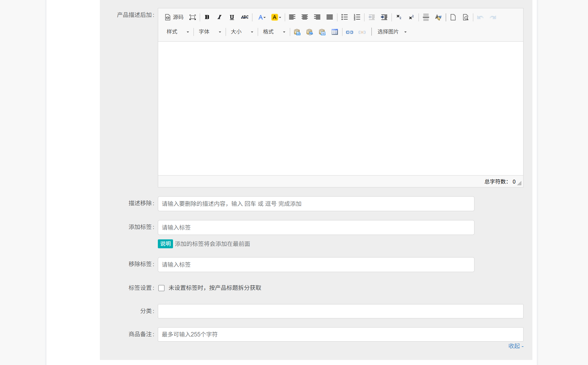Open the 样式 style dropdown
Viewport: 588px width, 365px height.
tap(177, 32)
